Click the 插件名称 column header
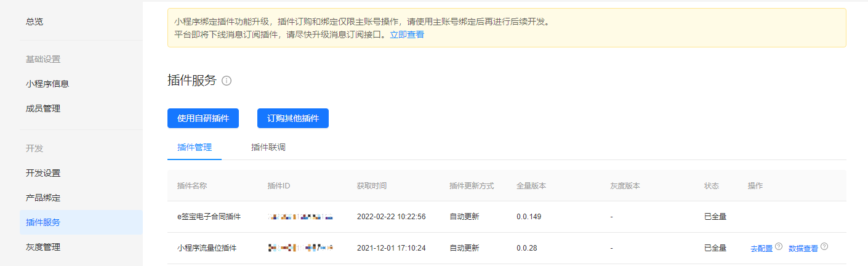 (192, 185)
